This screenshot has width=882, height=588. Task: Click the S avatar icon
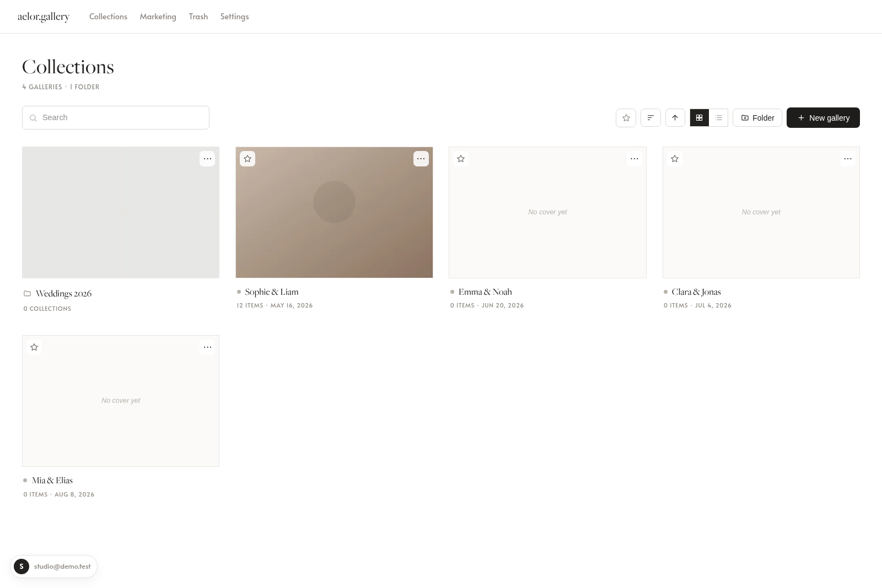pyautogui.click(x=21, y=567)
